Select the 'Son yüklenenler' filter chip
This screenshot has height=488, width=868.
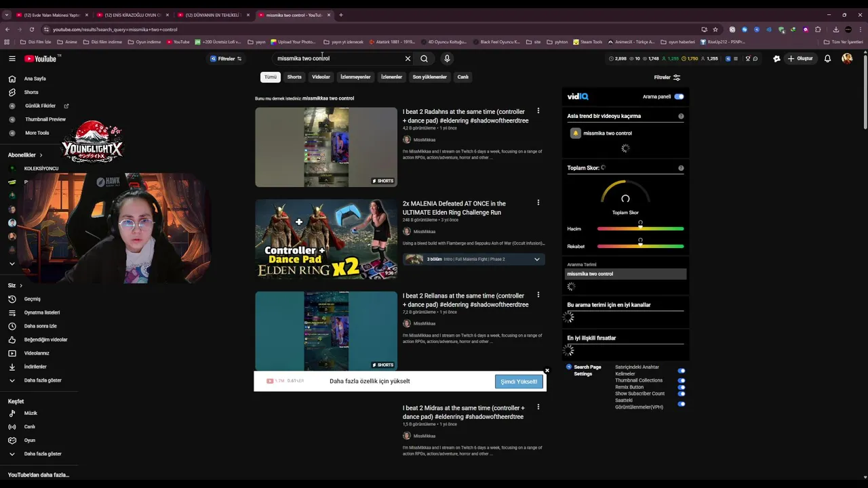click(430, 77)
